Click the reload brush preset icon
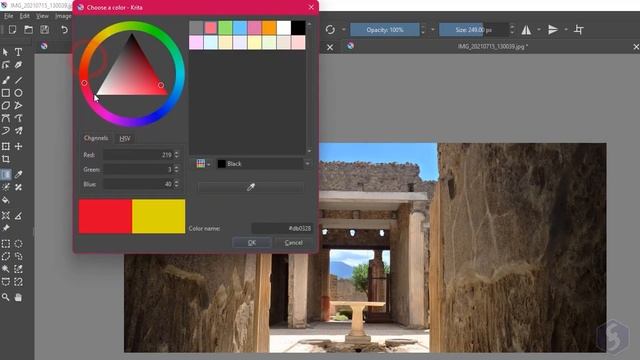This screenshot has width=640, height=360. pos(330,29)
